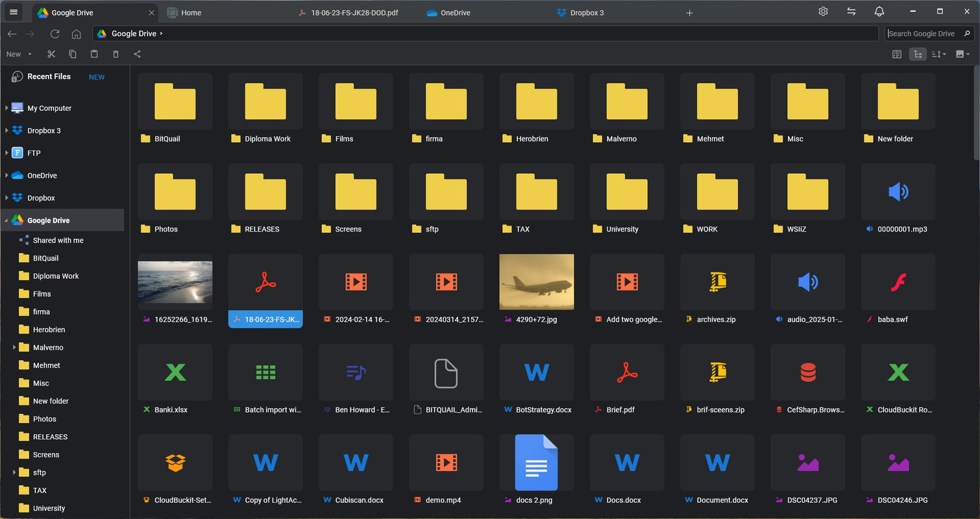Screen dimensions: 980x519
Task: Open the settings gear
Action: 823,12
